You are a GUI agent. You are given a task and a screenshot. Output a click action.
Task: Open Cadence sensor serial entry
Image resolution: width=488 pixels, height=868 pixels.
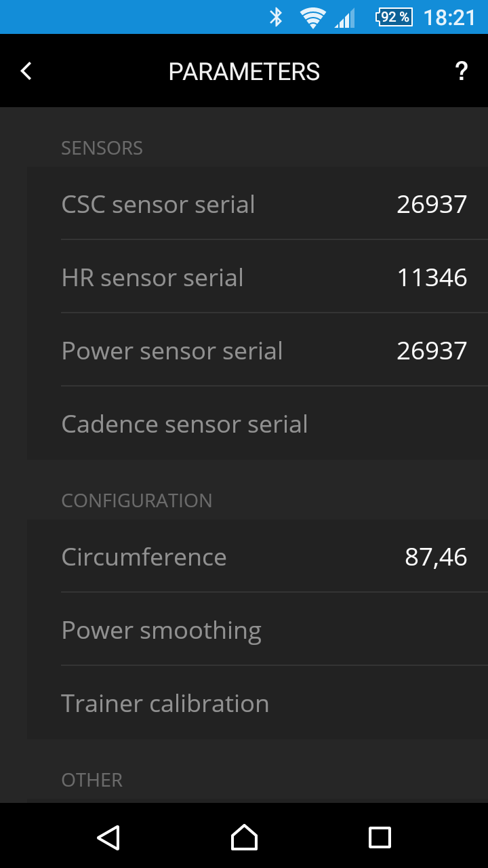(184, 424)
